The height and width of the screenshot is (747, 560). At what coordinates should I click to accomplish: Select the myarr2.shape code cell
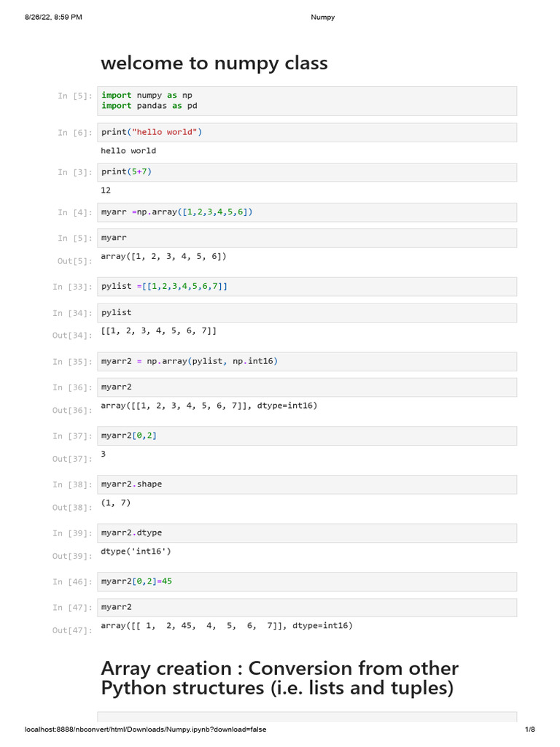click(307, 484)
